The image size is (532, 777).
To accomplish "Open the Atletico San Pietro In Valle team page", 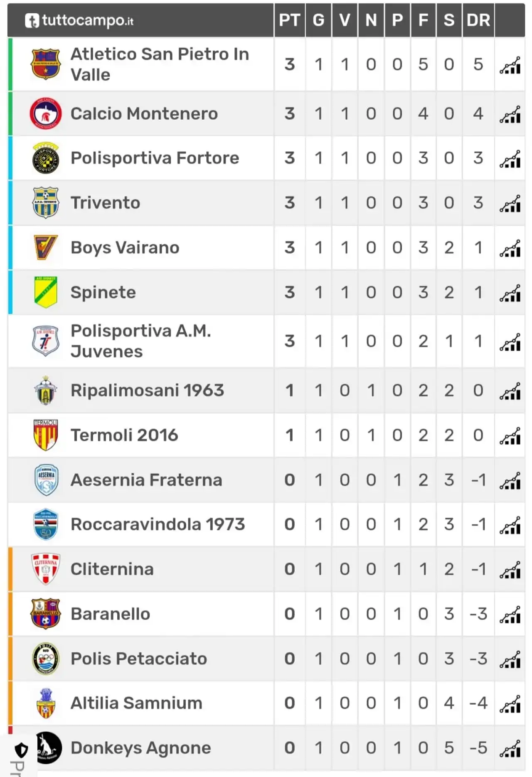I will click(160, 64).
